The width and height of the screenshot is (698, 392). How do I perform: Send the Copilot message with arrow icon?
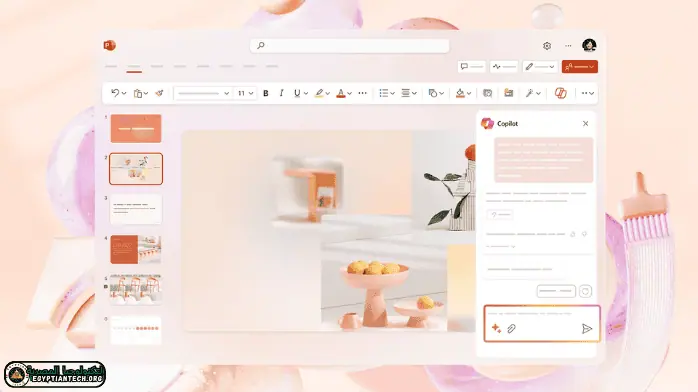click(x=587, y=328)
